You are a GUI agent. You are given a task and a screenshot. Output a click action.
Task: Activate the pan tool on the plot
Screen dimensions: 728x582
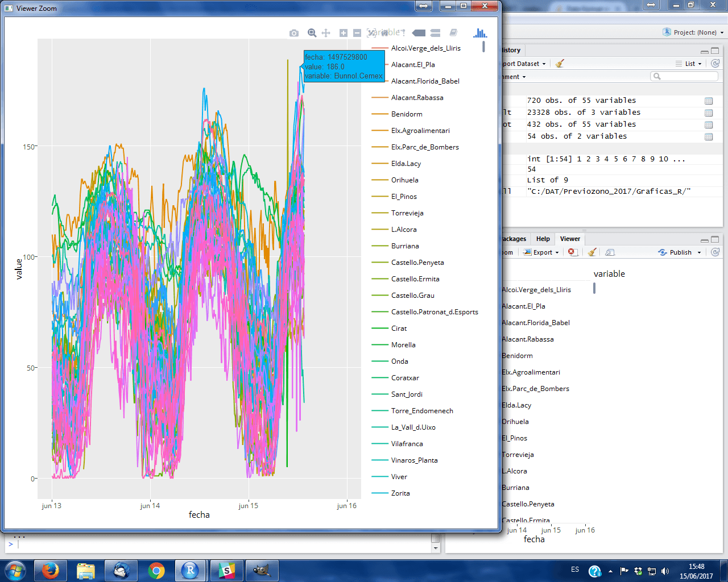coord(325,33)
